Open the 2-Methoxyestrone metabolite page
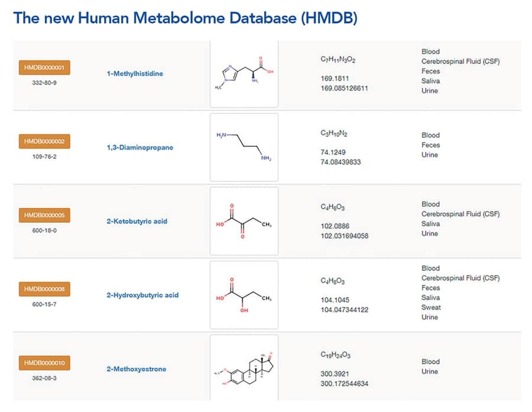The width and height of the screenshot is (532, 412). 137,369
